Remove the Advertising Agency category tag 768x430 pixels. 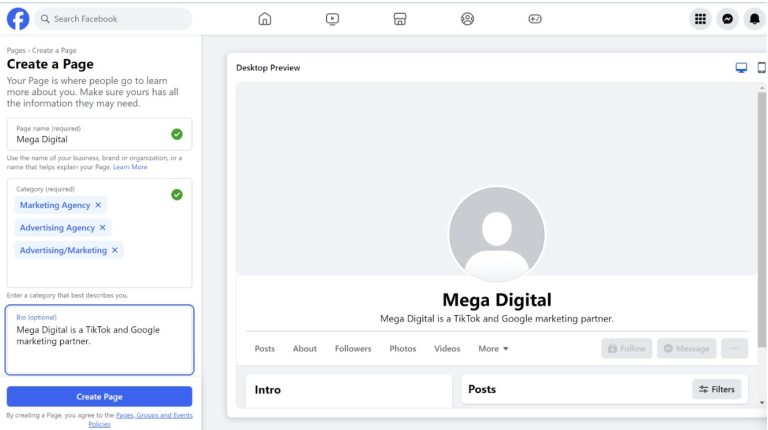[102, 227]
